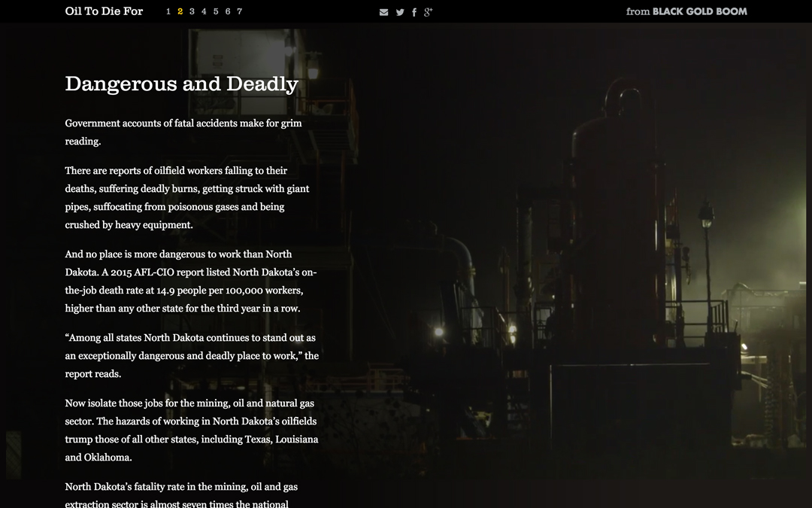
Task: Share the story on Twitter
Action: pos(400,12)
